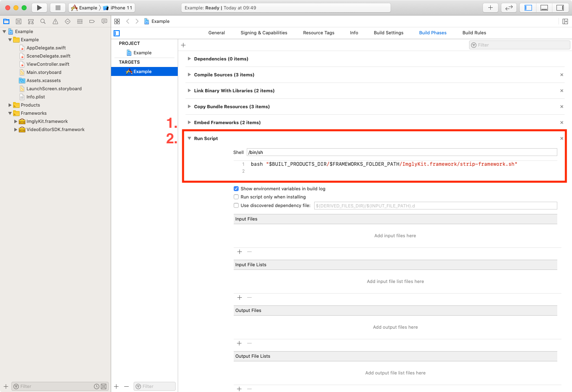
Task: Expand Link Binary With Libraries phase
Action: pos(189,91)
